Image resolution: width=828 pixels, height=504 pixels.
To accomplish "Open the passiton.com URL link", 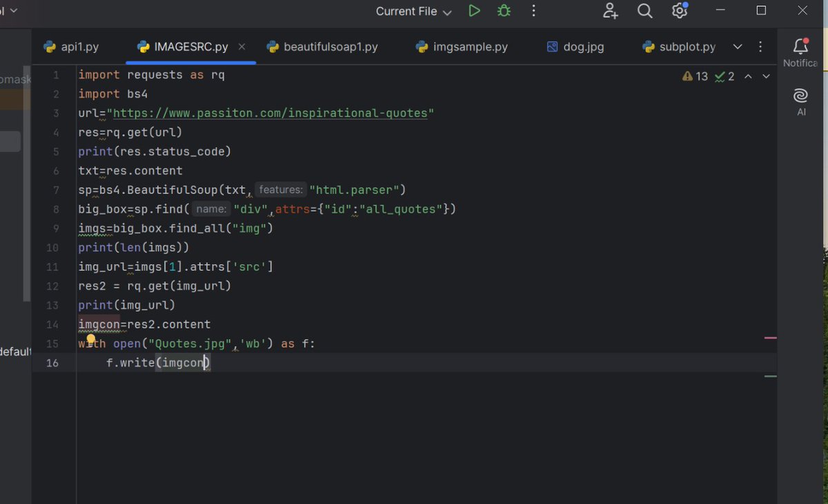I will [x=270, y=113].
